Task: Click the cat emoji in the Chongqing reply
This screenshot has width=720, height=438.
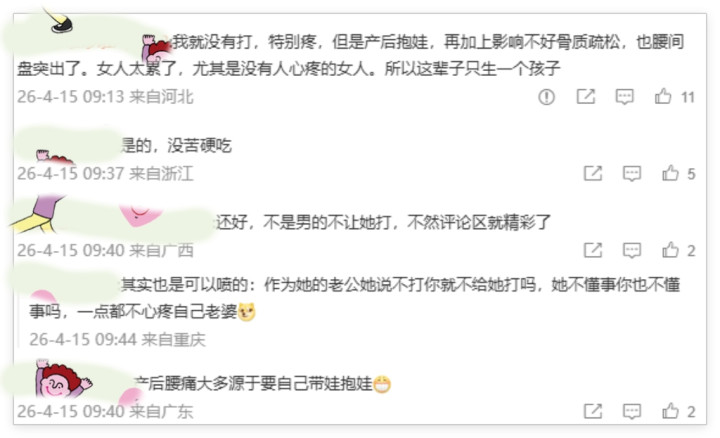Action: point(247,312)
